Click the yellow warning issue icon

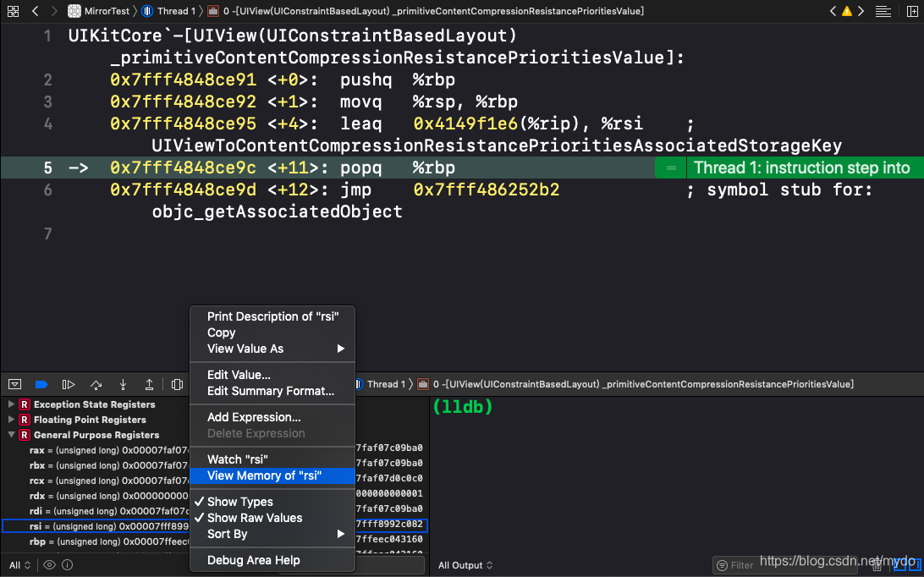tap(847, 11)
